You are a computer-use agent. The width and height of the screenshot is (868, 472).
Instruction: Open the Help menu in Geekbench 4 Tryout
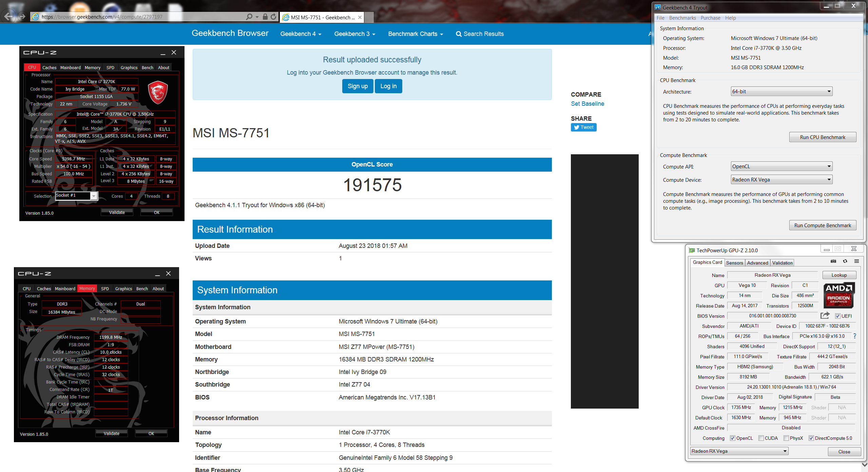731,18
